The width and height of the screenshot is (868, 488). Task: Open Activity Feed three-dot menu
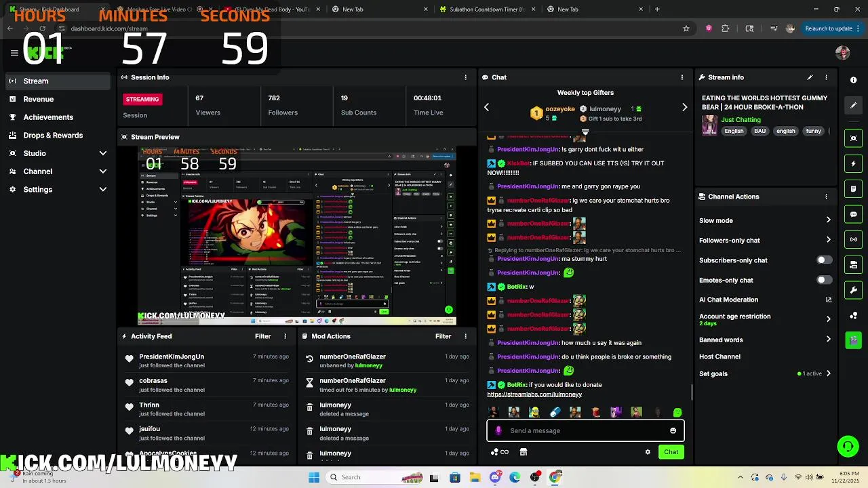[x=285, y=336]
